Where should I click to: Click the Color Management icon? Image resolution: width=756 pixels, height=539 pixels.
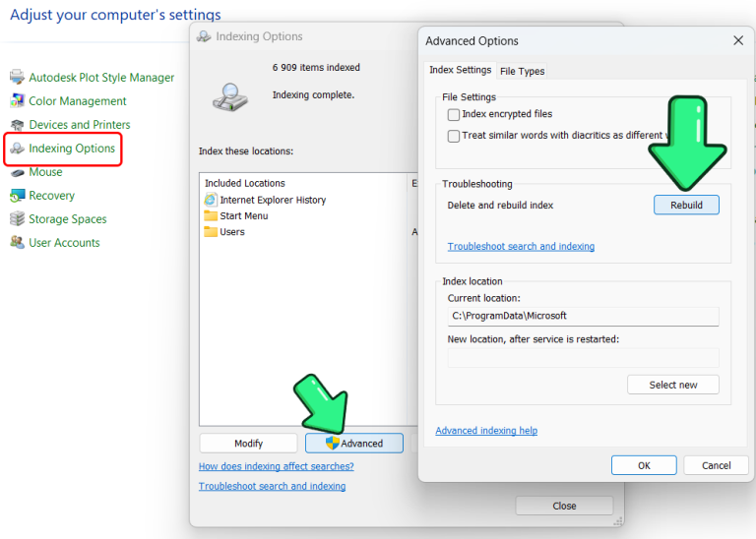[17, 101]
